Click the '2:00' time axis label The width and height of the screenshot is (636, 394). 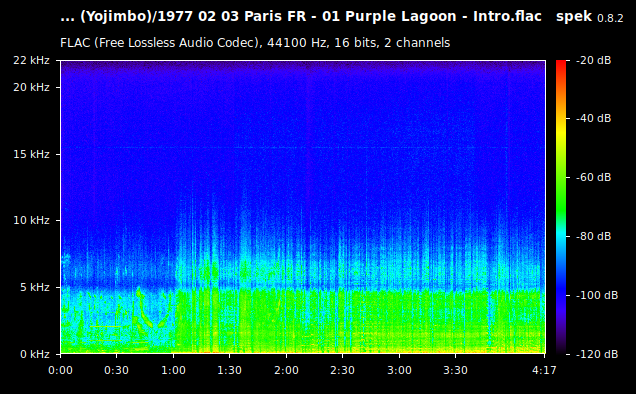click(x=286, y=370)
